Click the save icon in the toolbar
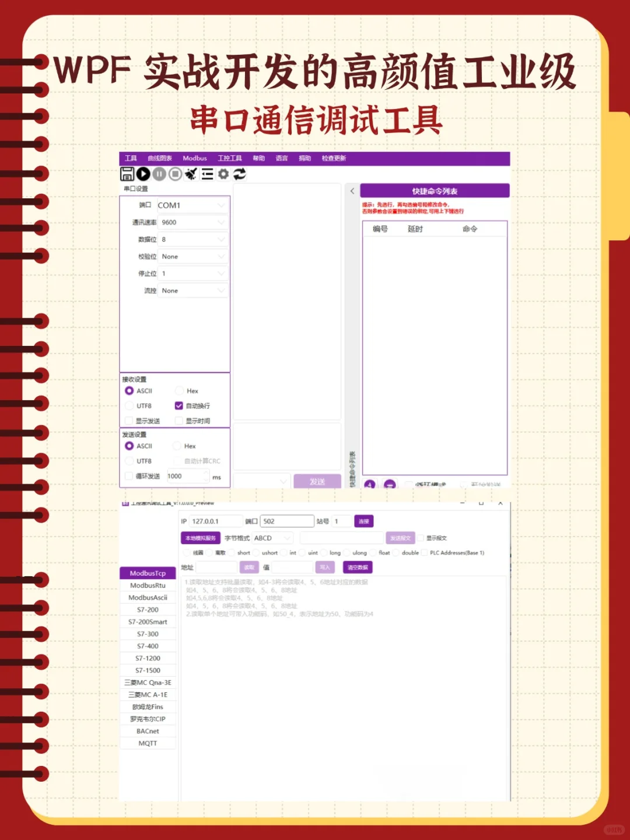 127,173
